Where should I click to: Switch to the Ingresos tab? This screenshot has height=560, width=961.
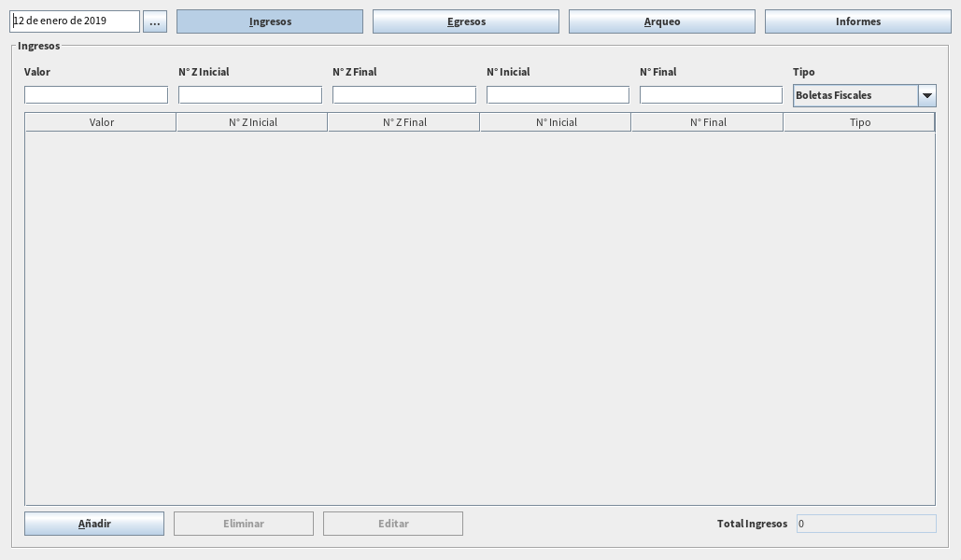point(270,21)
